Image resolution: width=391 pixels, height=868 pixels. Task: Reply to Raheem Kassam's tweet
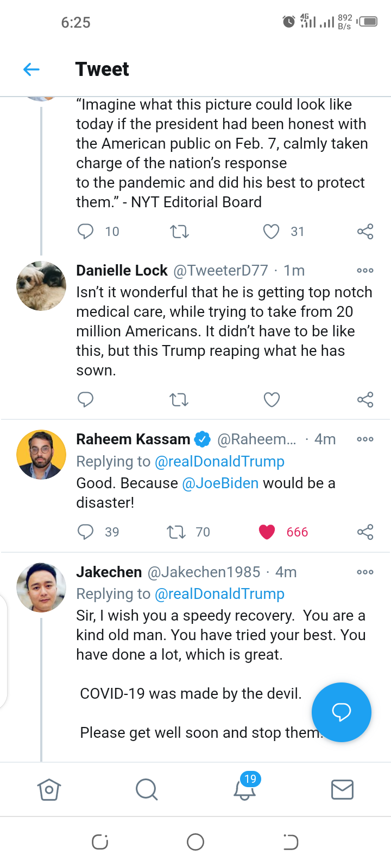tap(85, 532)
